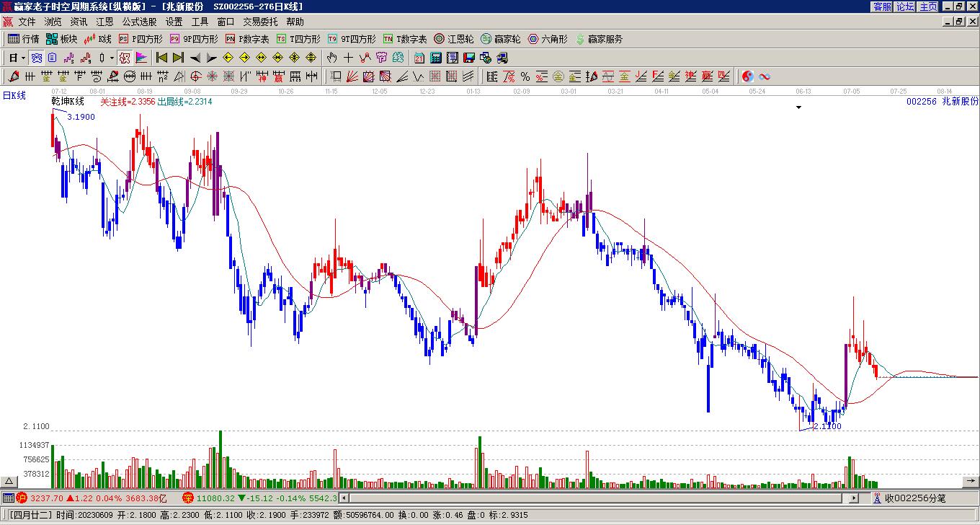Click the bottom scrollbar left arrow

(344, 498)
